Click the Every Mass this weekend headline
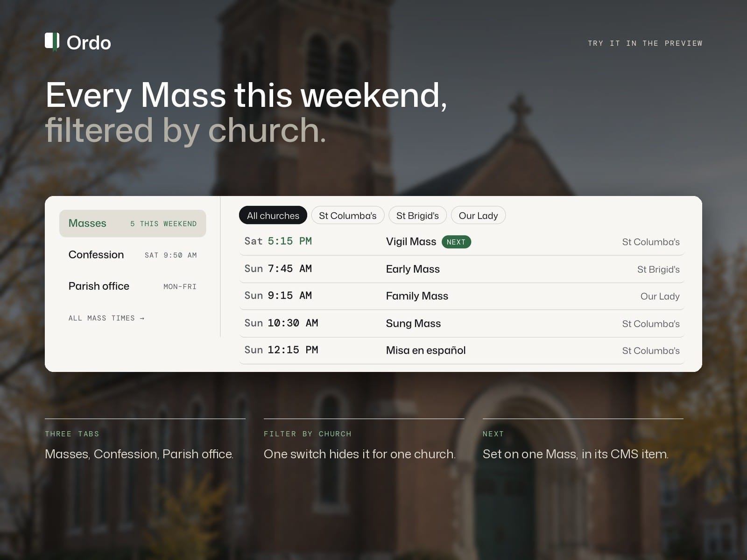Screen dimensions: 747x560 pos(247,95)
